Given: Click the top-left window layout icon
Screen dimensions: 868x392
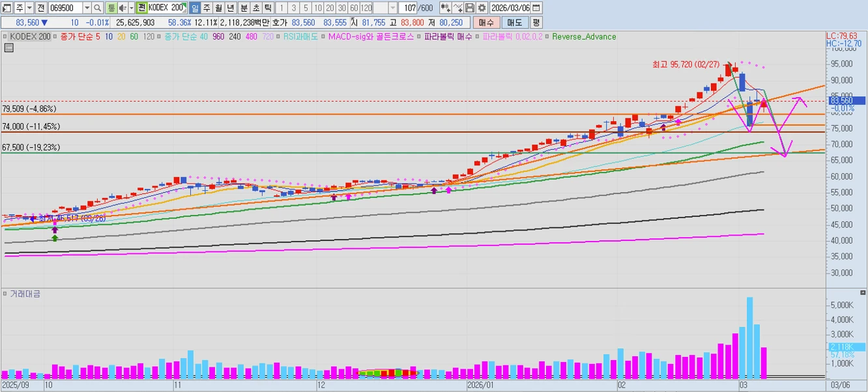Looking at the screenshot, I should [7, 8].
